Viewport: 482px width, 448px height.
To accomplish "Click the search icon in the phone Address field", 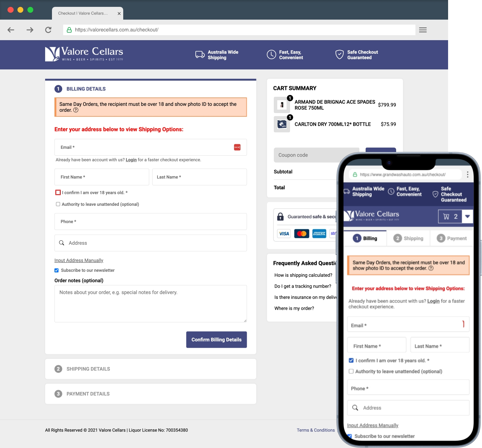I will point(355,408).
